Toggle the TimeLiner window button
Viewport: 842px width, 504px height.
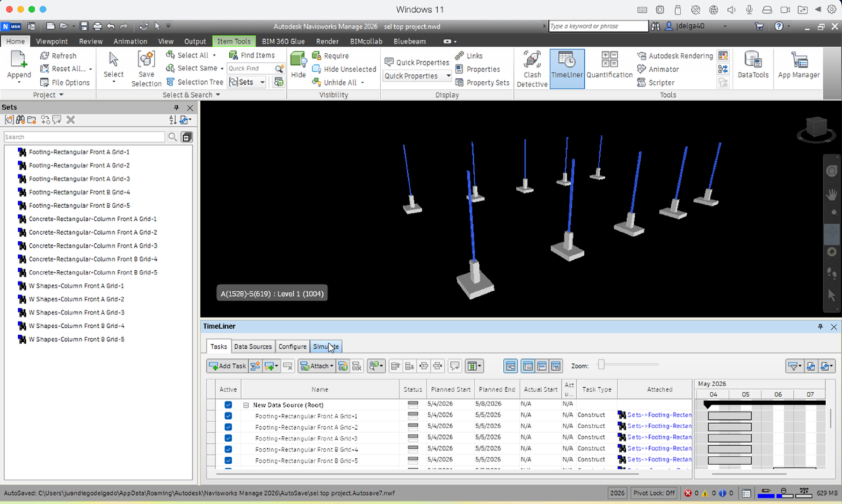click(x=567, y=69)
